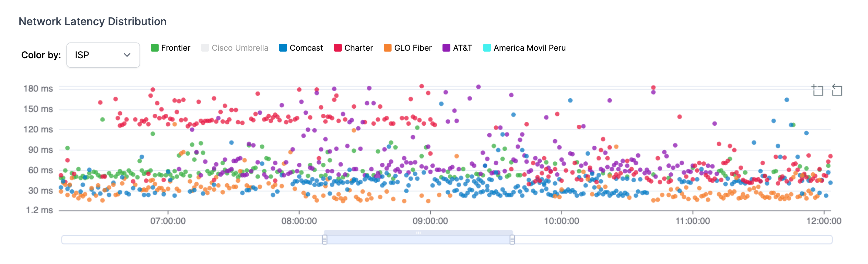Click the Frontier legend label

[176, 48]
